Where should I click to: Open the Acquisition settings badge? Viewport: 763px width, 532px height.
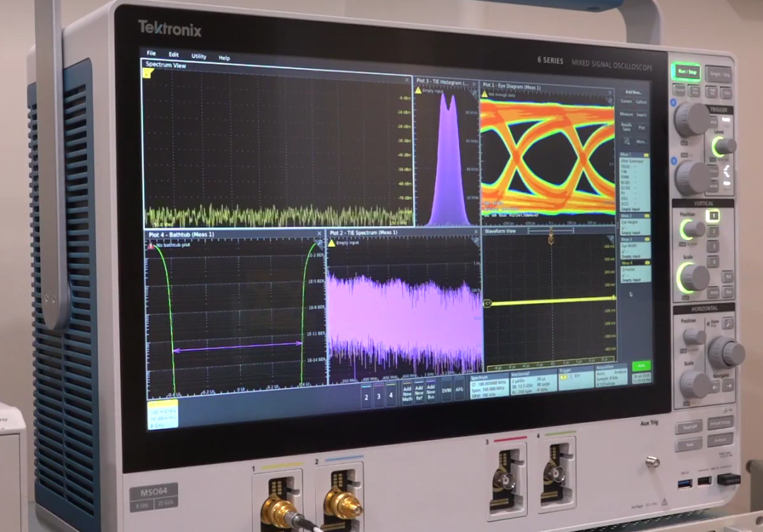pyautogui.click(x=611, y=375)
